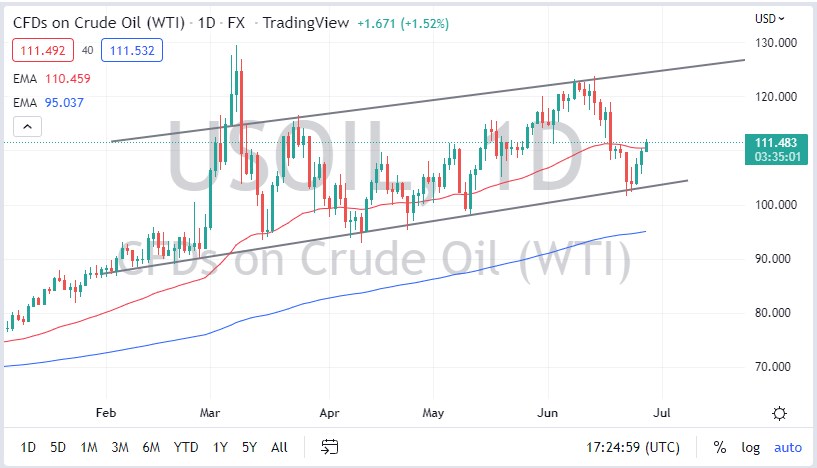Show the All time range
The height and width of the screenshot is (468, 817).
[x=279, y=447]
